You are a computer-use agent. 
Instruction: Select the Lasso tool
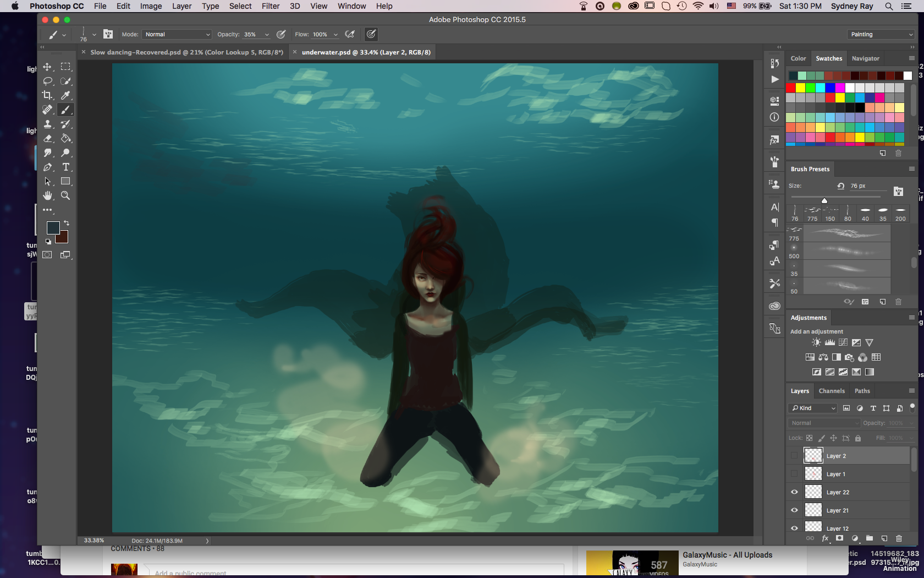48,81
